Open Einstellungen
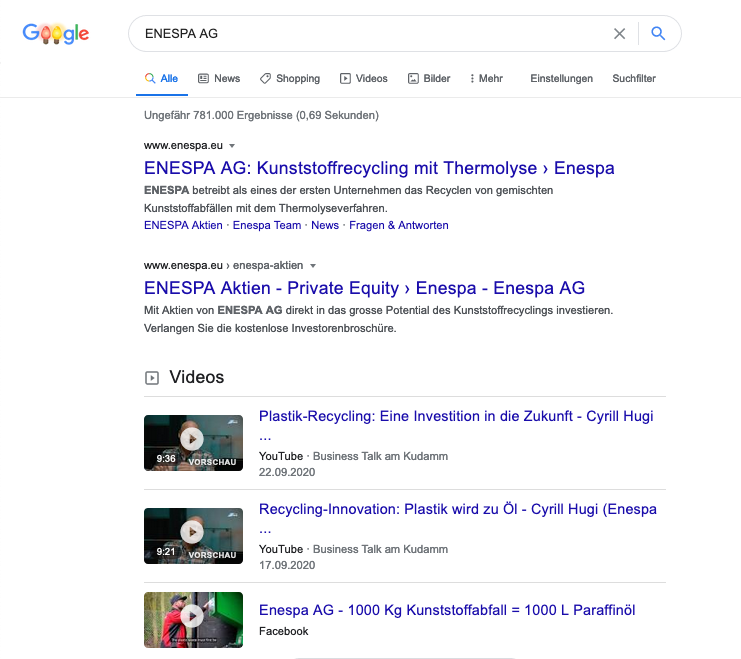741x659 pixels. click(561, 78)
